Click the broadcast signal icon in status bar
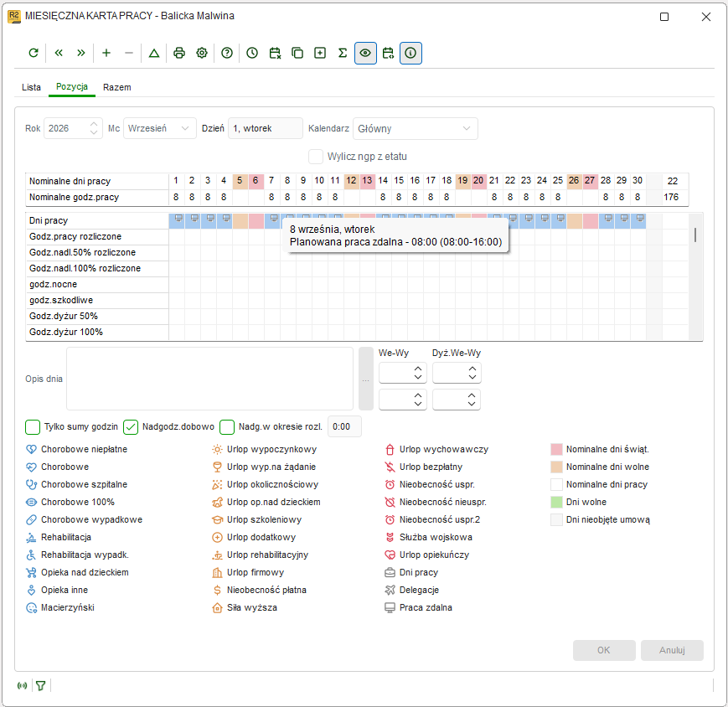The width and height of the screenshot is (728, 707). pos(22,686)
